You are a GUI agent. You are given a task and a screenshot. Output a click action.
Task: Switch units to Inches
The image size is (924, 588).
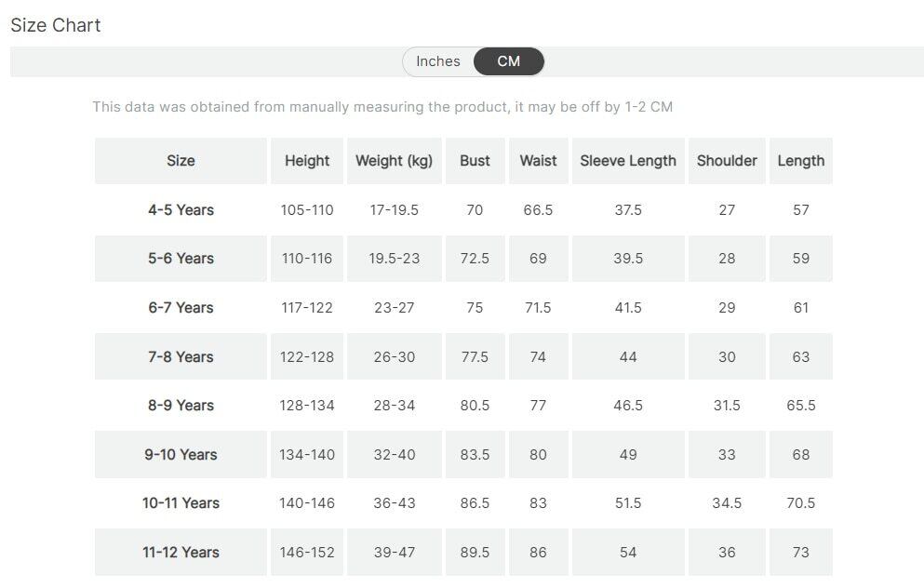[438, 61]
